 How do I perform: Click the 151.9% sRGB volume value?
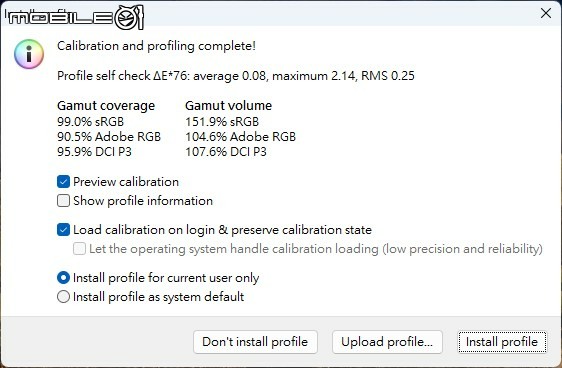pos(222,122)
